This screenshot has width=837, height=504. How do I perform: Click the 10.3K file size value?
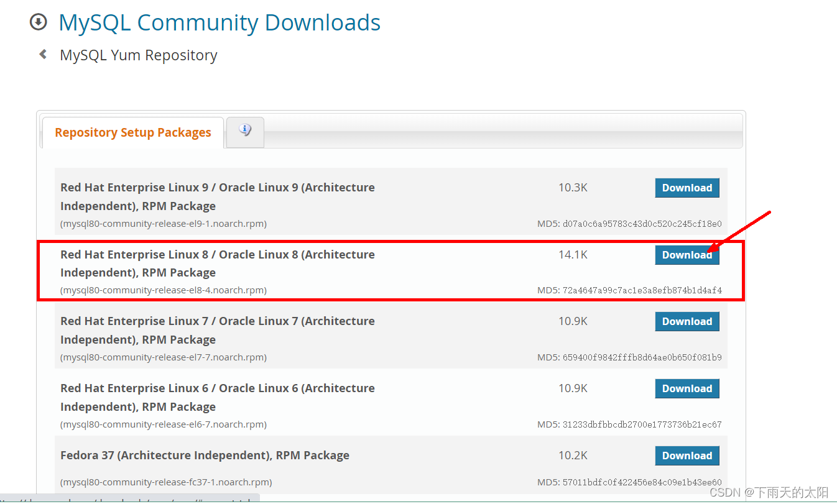573,188
